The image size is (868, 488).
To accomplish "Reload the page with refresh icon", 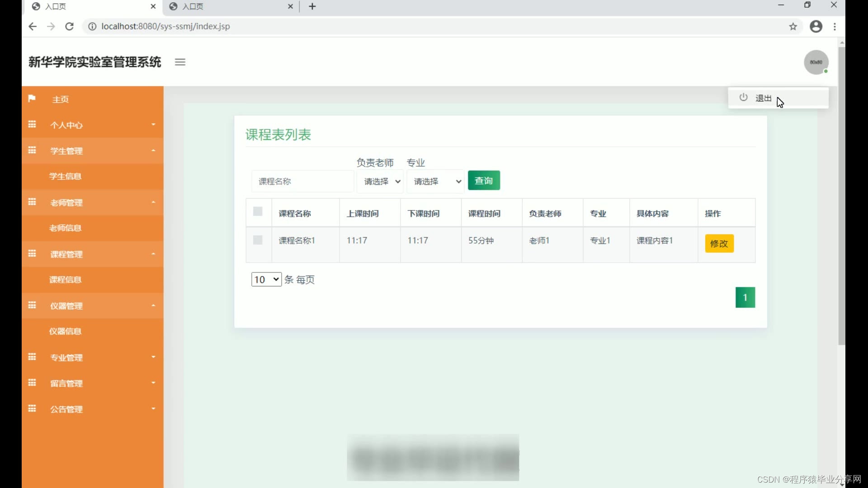I will point(69,27).
